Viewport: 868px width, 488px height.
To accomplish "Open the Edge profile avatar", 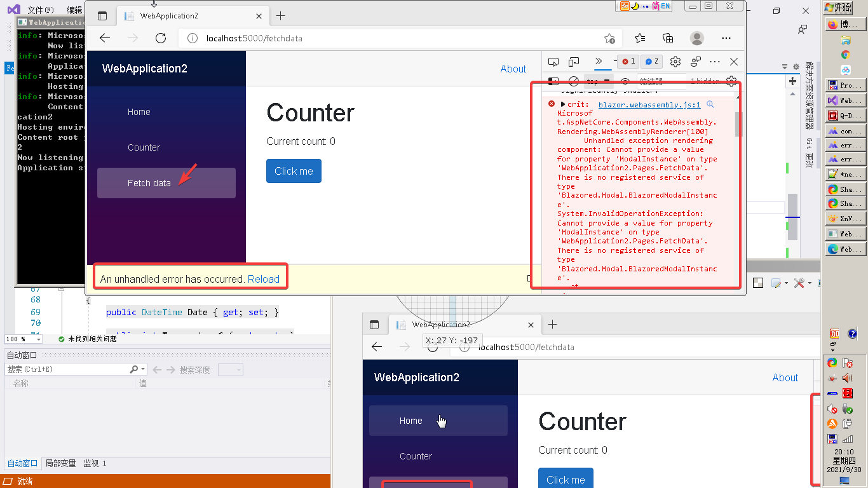I will pos(697,38).
